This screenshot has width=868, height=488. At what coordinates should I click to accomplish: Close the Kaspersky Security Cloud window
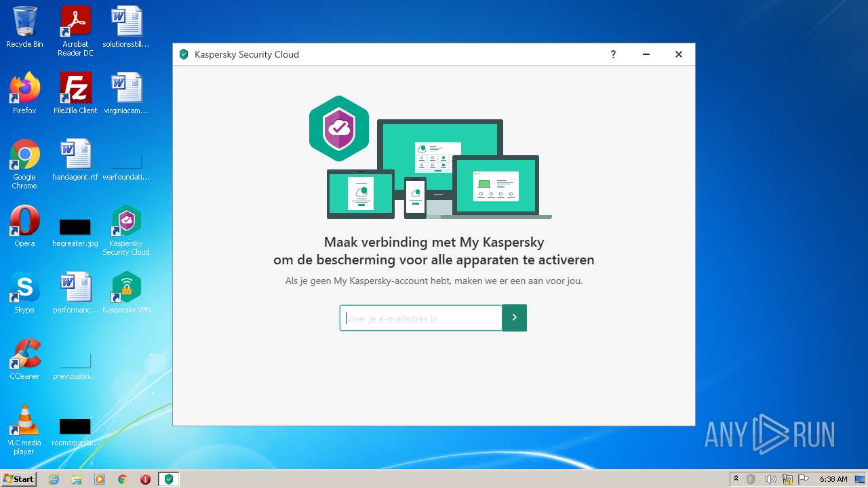point(679,54)
